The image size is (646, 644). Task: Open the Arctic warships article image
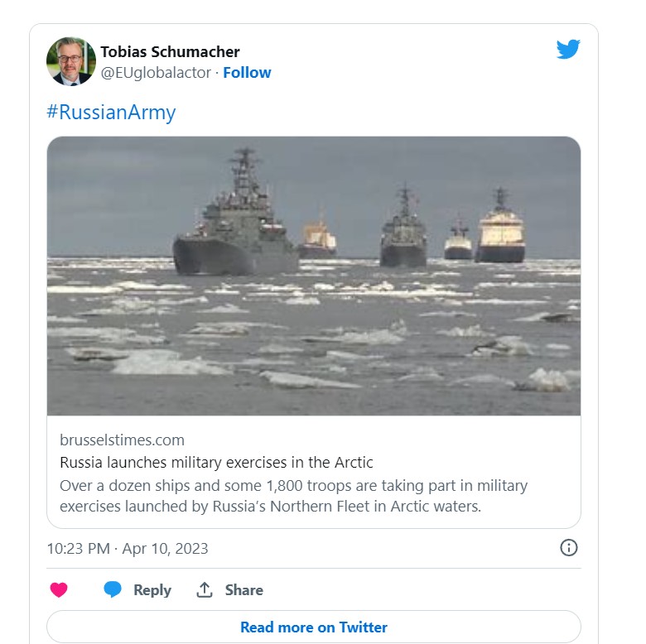click(x=314, y=331)
